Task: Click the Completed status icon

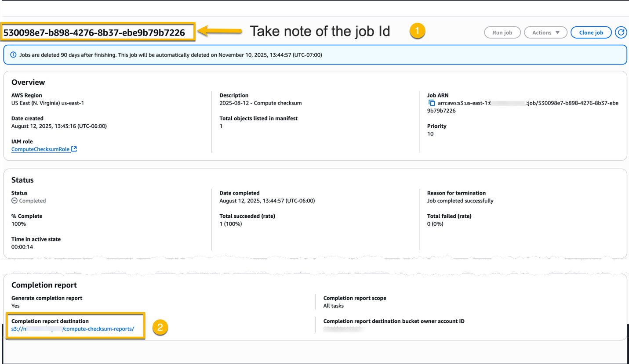Action: (x=14, y=201)
